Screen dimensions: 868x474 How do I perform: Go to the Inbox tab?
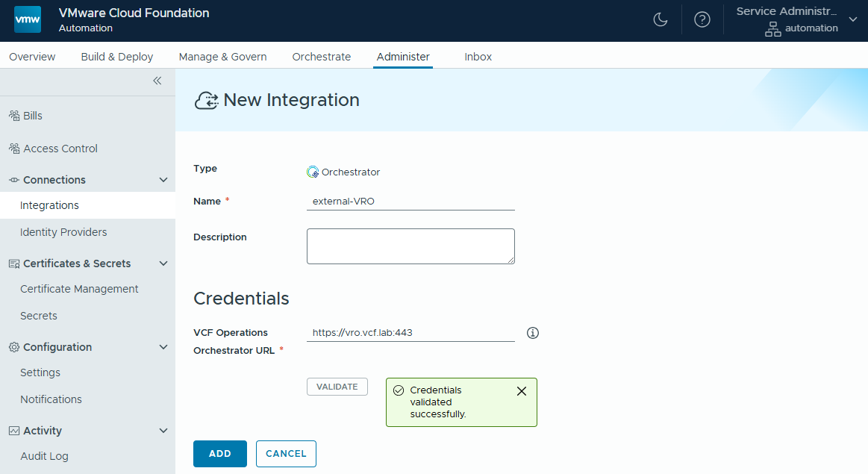pos(478,57)
